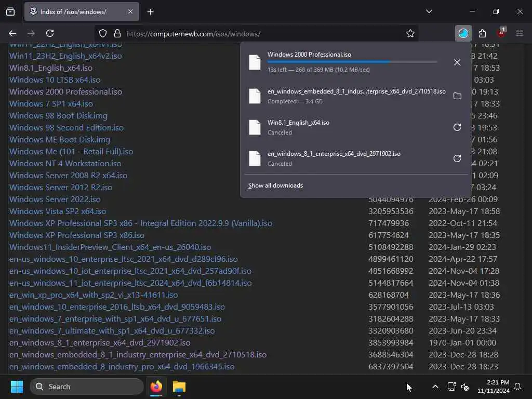Show hidden system tray icons

435,387
